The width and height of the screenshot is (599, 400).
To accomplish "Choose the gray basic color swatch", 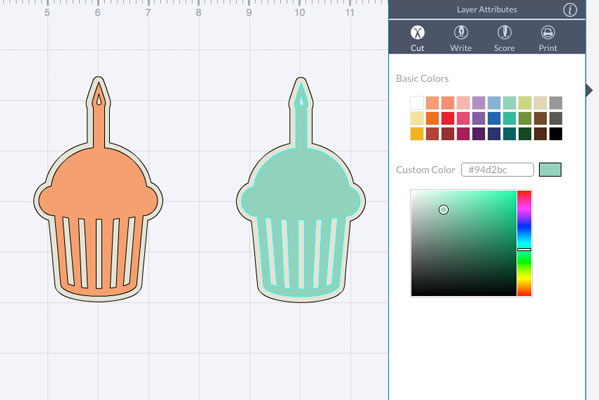I will (x=556, y=103).
